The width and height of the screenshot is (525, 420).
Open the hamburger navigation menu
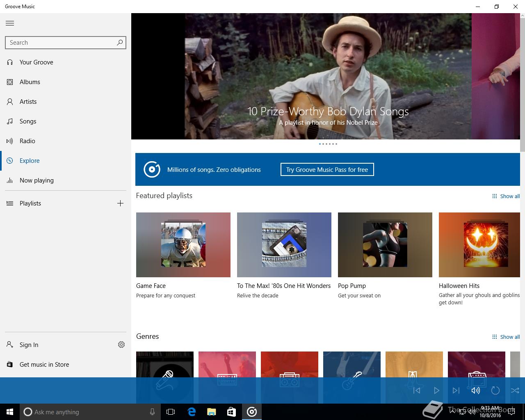pos(10,23)
